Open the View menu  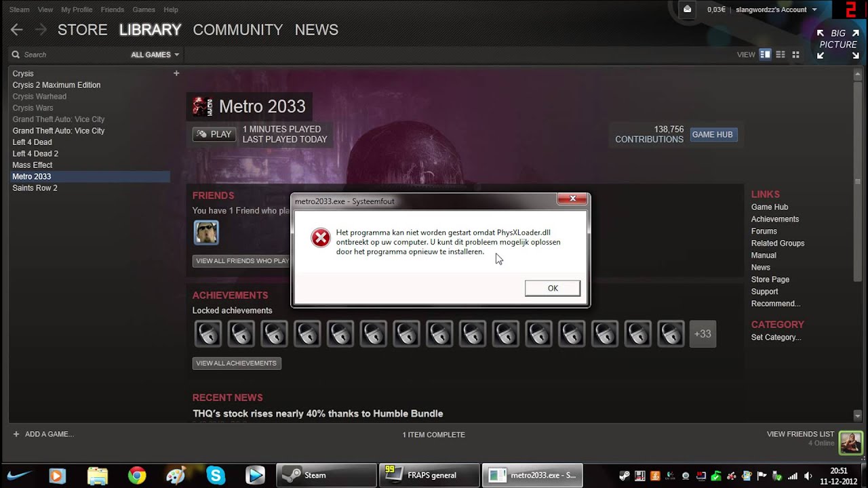[x=45, y=9]
